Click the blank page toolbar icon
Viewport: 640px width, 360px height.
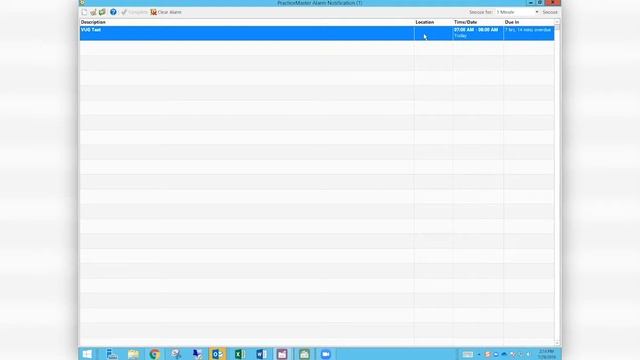point(84,12)
